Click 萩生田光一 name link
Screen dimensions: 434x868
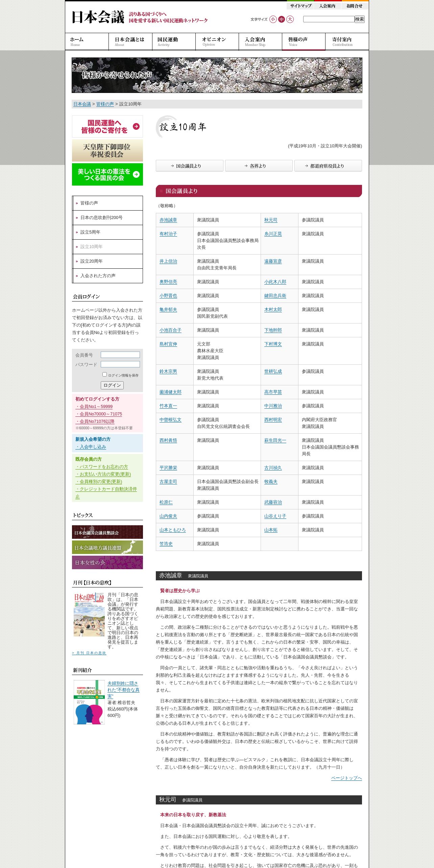pyautogui.click(x=275, y=440)
